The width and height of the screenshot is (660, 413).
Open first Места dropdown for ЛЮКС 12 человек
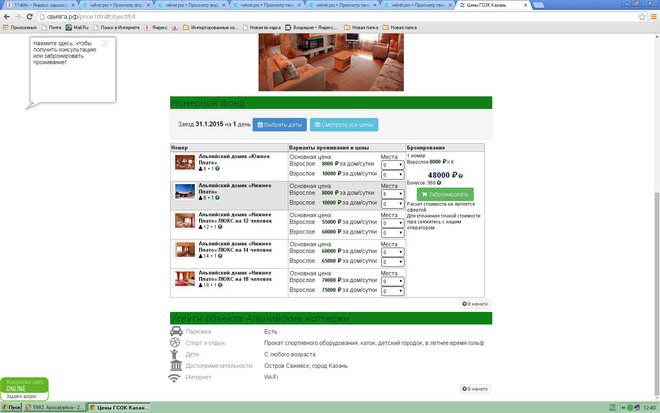click(x=392, y=222)
